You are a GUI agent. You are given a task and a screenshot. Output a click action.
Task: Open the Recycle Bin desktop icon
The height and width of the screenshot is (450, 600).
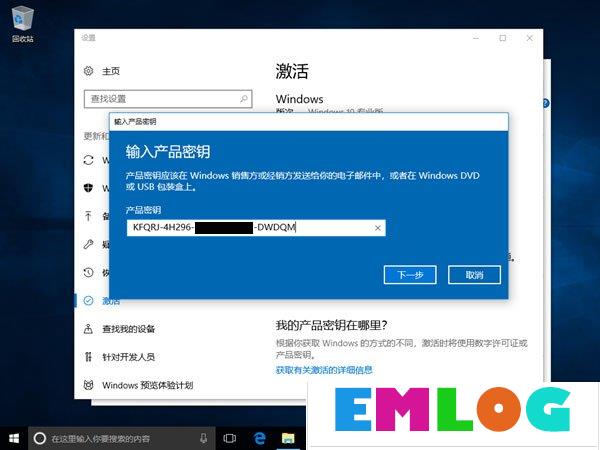click(x=23, y=24)
